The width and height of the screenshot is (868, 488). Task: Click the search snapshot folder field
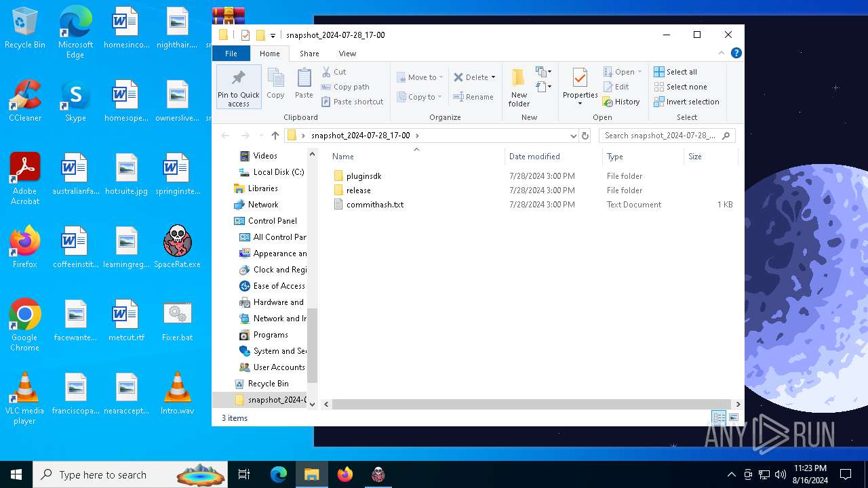click(x=667, y=136)
